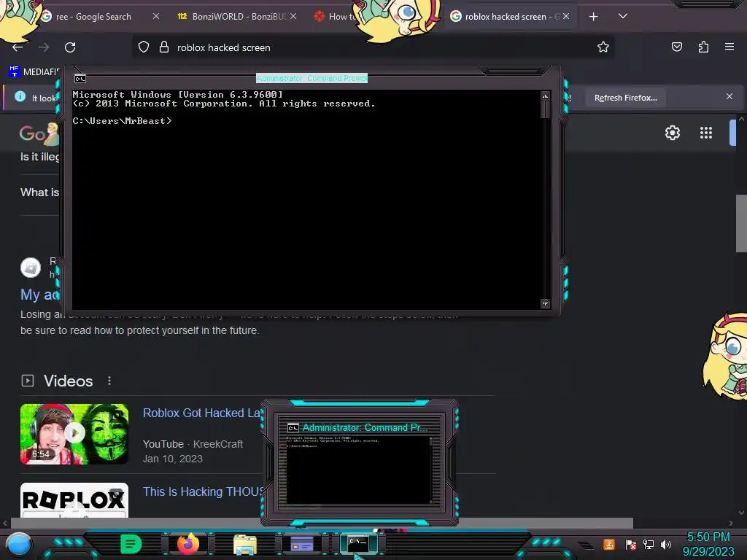
Task: Open the Windows Start orb
Action: coord(19,545)
